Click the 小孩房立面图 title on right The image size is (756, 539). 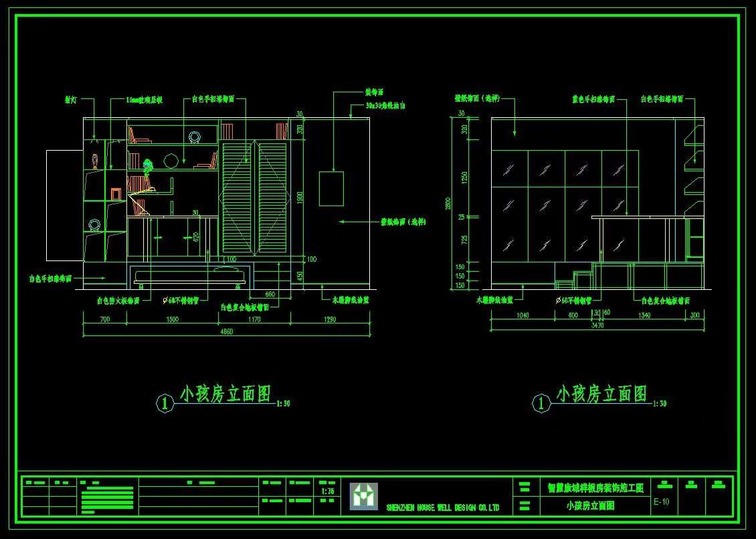point(601,394)
